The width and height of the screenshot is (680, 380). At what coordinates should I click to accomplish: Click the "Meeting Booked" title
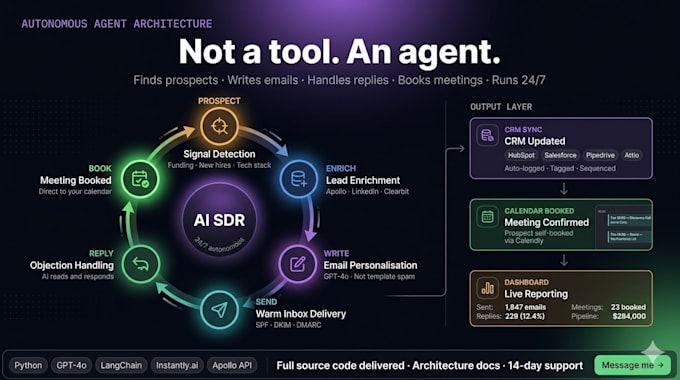pyautogui.click(x=75, y=180)
